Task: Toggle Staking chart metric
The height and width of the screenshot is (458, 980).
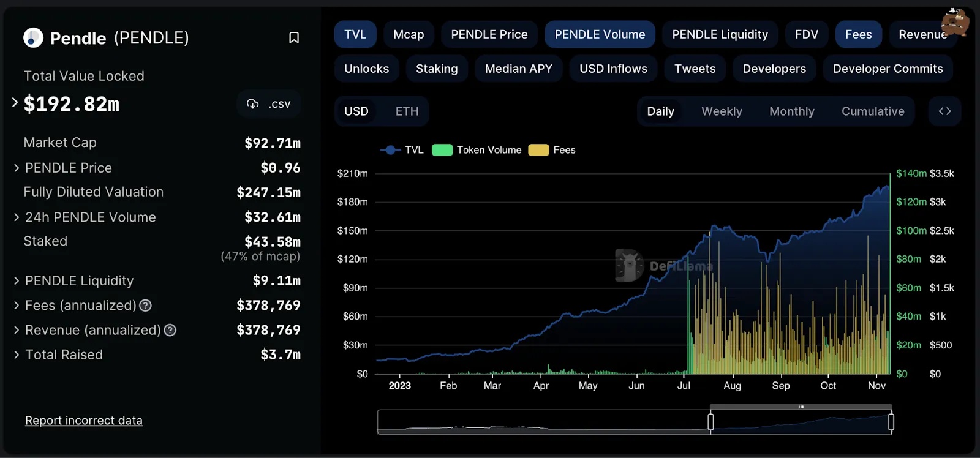Action: coord(437,69)
